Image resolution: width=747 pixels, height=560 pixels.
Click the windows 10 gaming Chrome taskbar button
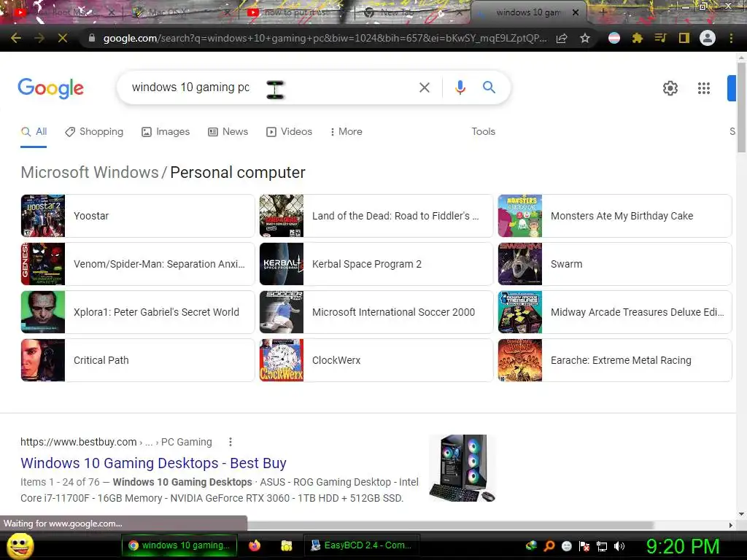tap(179, 545)
